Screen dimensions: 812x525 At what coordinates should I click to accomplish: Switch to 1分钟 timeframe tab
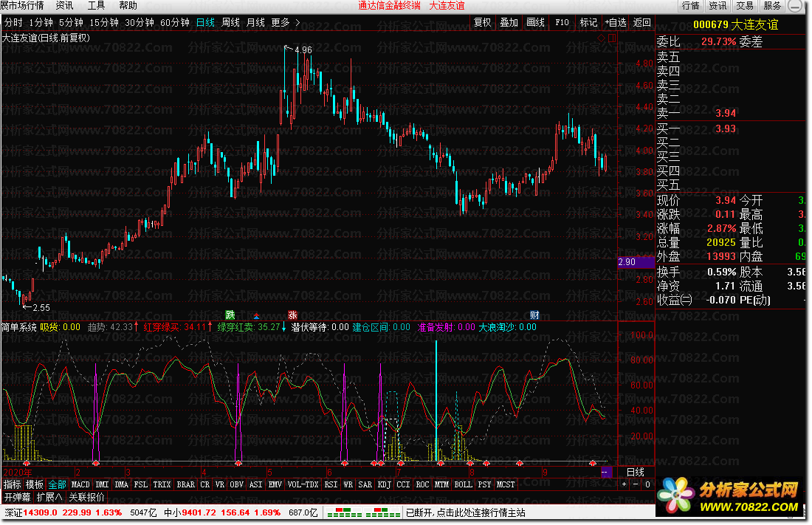[x=41, y=22]
